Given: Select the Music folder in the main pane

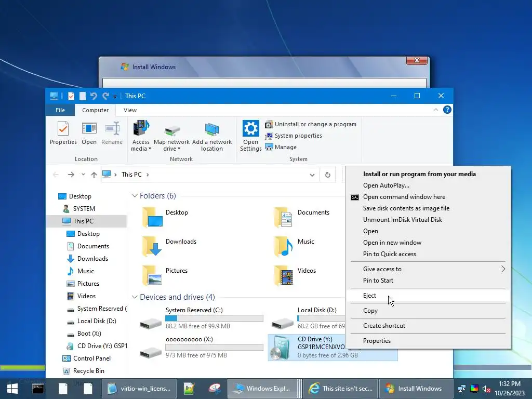Looking at the screenshot, I should [x=294, y=246].
